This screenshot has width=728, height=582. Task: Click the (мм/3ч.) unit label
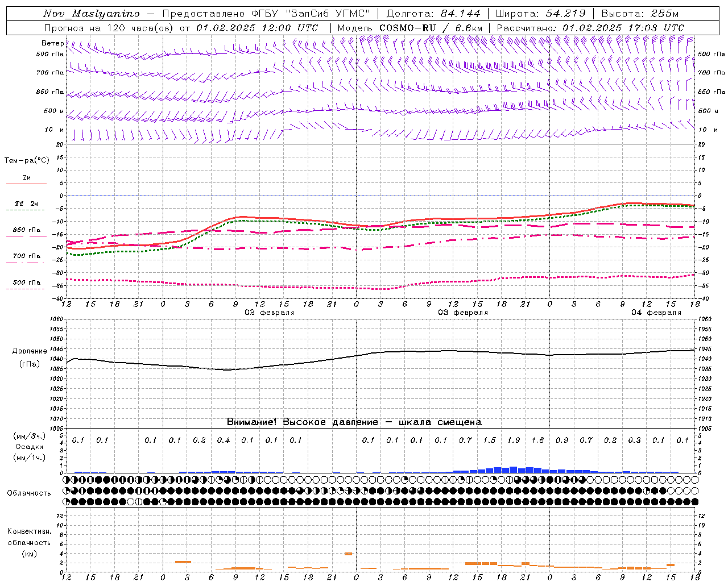pos(29,436)
